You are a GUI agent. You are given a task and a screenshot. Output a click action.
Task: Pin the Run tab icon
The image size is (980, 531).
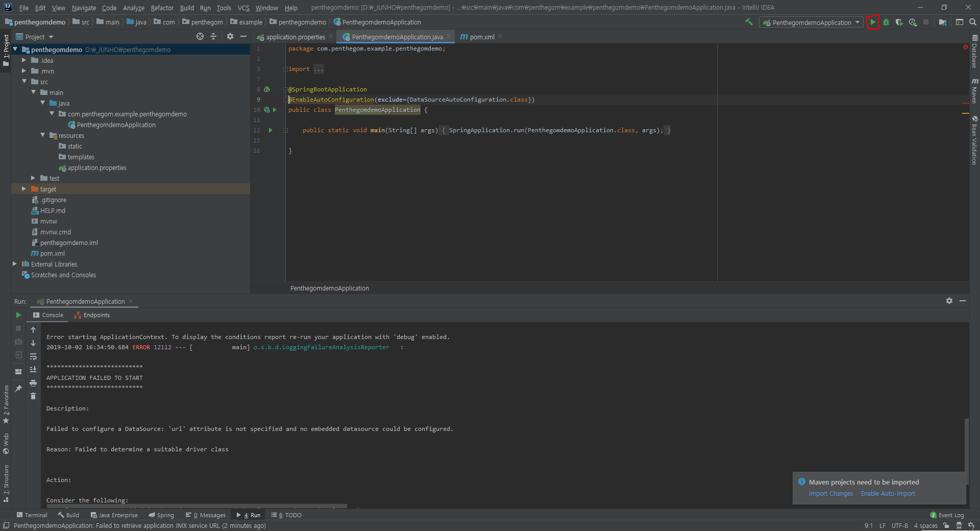[18, 389]
